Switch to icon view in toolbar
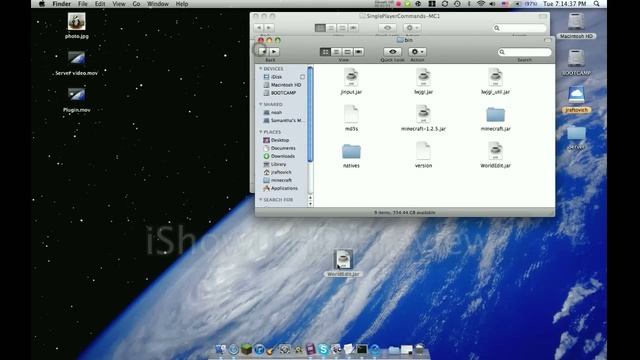This screenshot has height=360, width=640. tap(325, 52)
